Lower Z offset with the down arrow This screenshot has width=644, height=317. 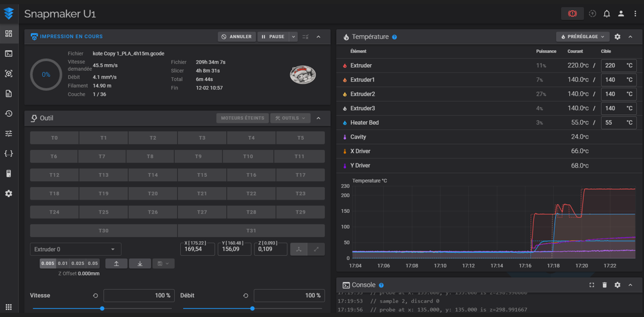coord(140,264)
